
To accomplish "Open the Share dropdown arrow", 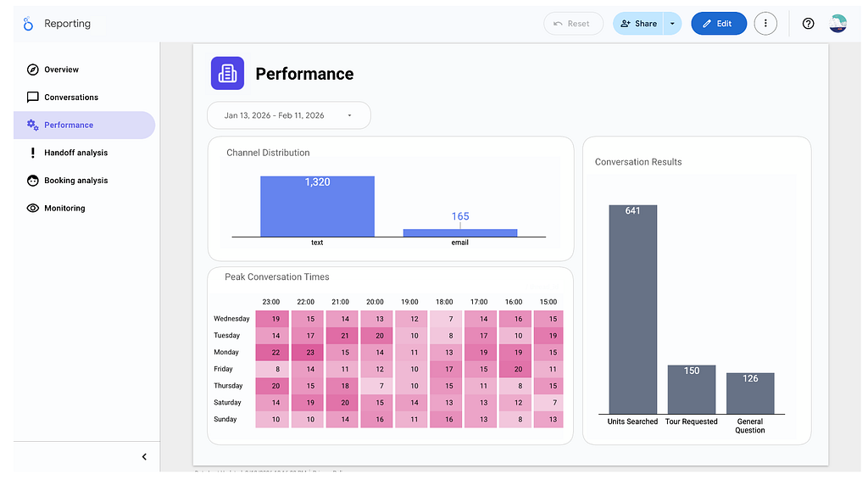I will point(672,23).
